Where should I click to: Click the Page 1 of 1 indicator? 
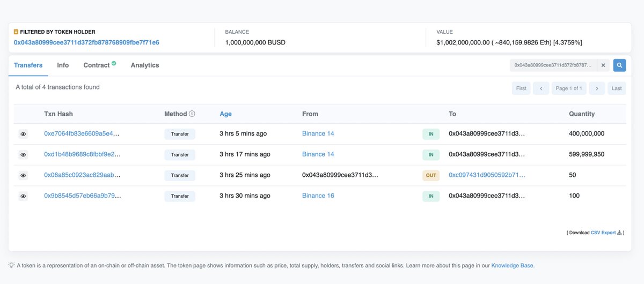pos(569,88)
